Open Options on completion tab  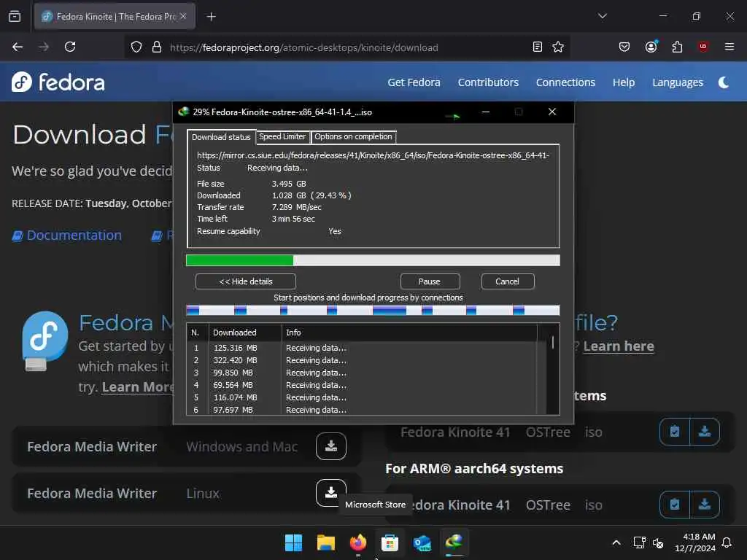[x=353, y=136]
